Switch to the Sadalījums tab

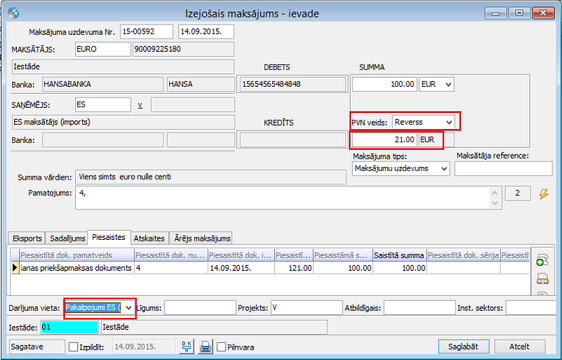(67, 238)
